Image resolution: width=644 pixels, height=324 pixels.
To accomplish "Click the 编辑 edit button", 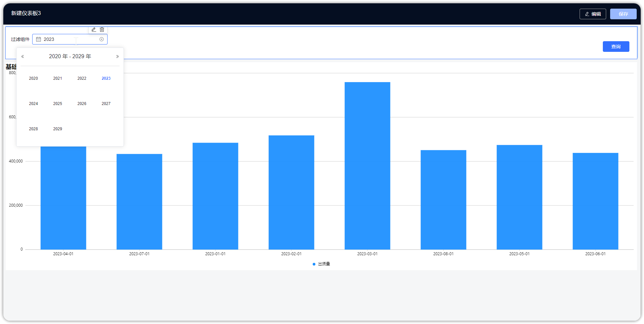I will (x=593, y=14).
